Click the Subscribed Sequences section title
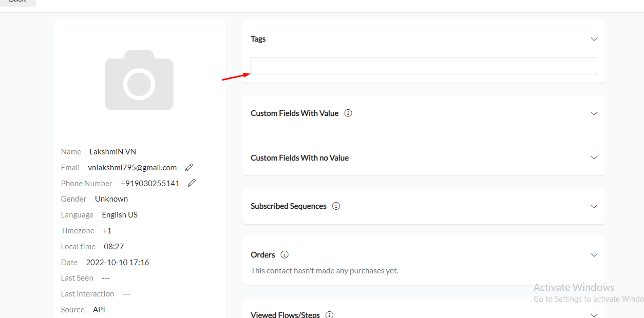The width and height of the screenshot is (644, 318). click(289, 206)
